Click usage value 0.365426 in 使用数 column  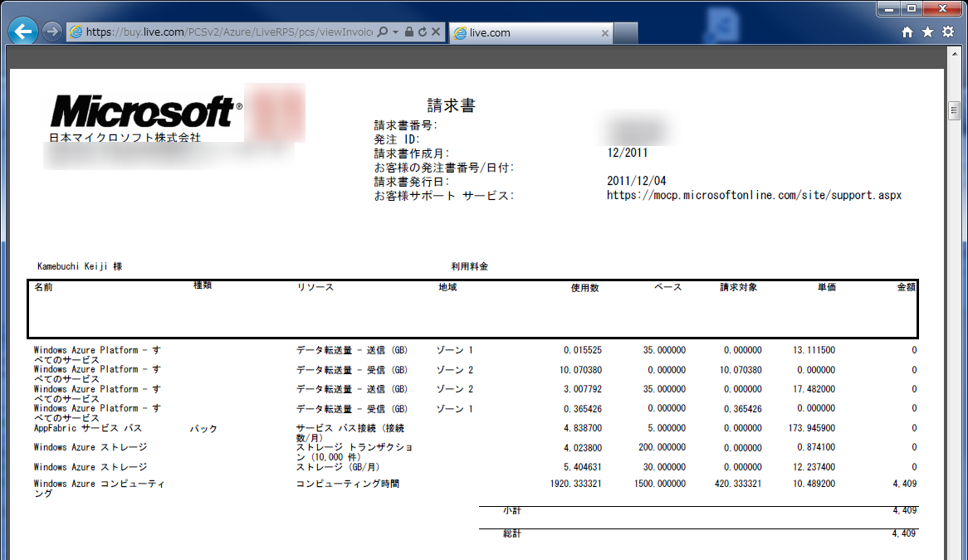(582, 409)
